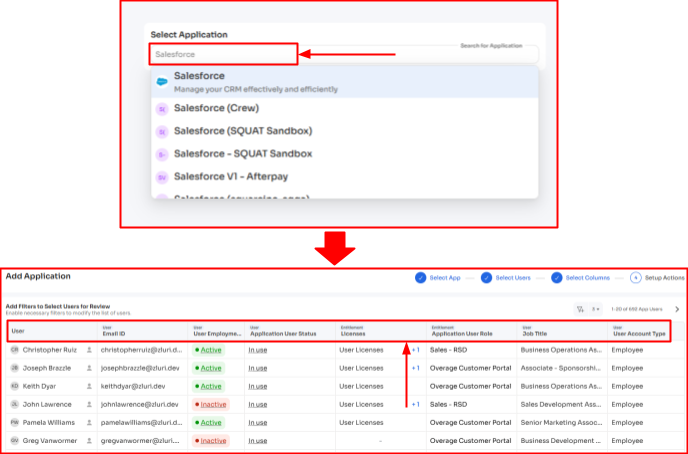Open the add filter funnel icon
Screen dimensions: 688x454
[580, 309]
